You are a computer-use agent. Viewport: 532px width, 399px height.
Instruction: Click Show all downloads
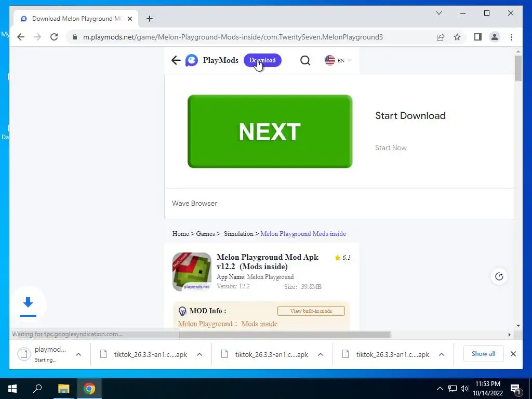pyautogui.click(x=484, y=353)
